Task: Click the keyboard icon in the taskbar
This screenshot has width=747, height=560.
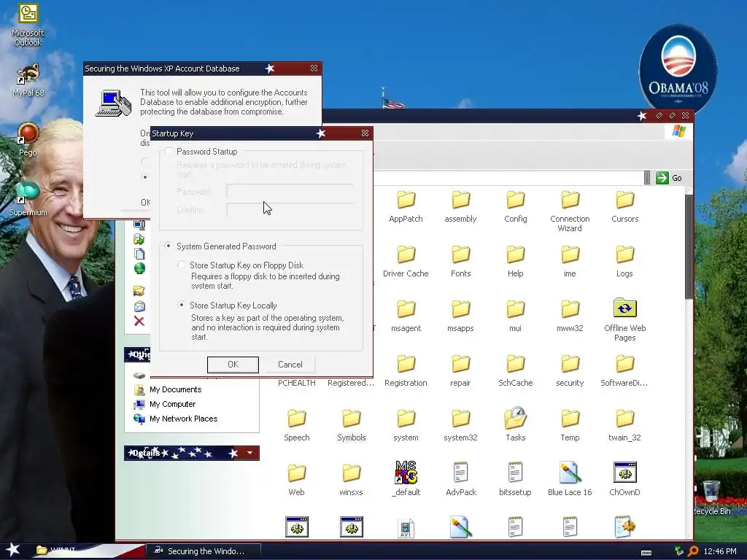Action: point(646,553)
